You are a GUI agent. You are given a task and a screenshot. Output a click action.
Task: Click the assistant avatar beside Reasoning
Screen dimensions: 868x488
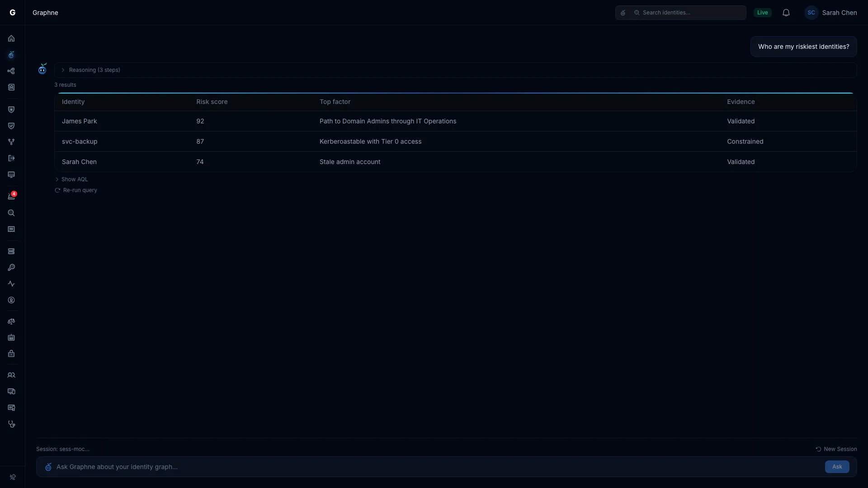[x=42, y=69]
